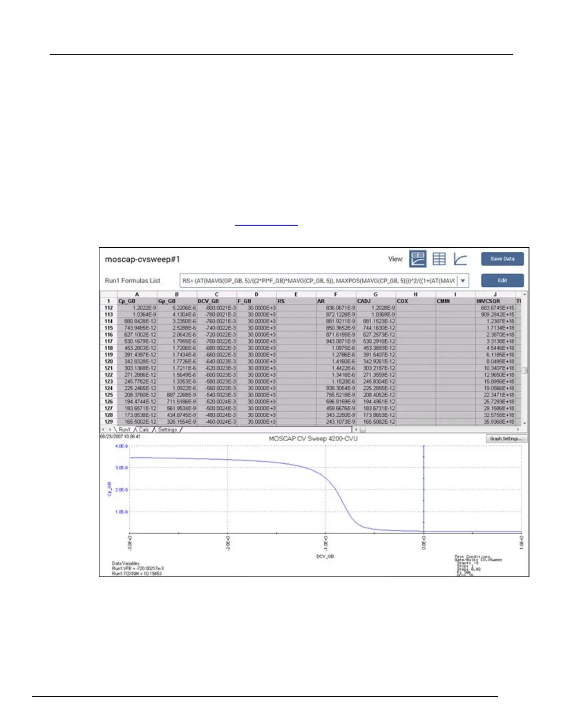Click cell value 165.5082E-12 in row 129

tap(375, 421)
